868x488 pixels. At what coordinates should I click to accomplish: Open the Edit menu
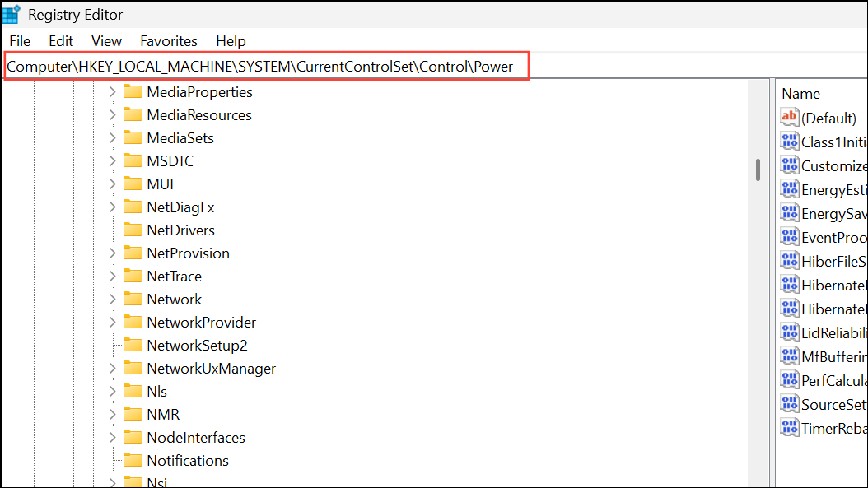[x=61, y=41]
